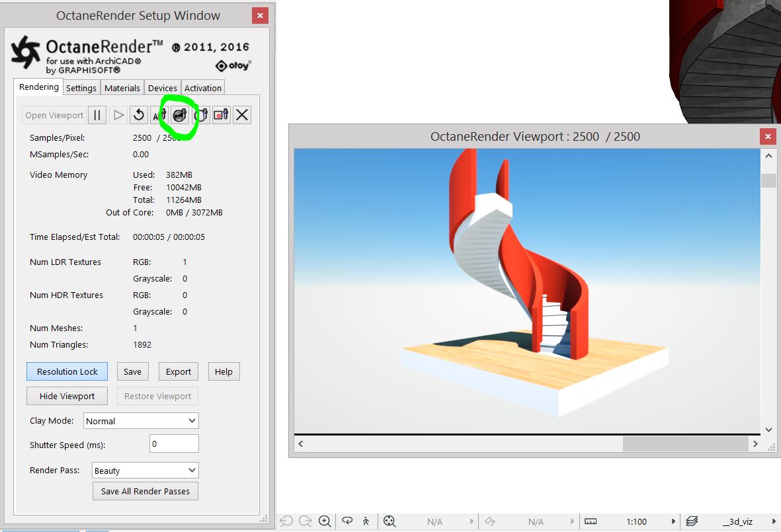Click the viewport vertical scrollbar thumb
This screenshot has height=532, width=781.
click(768, 180)
